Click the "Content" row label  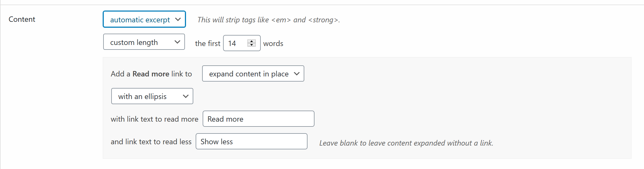(22, 19)
